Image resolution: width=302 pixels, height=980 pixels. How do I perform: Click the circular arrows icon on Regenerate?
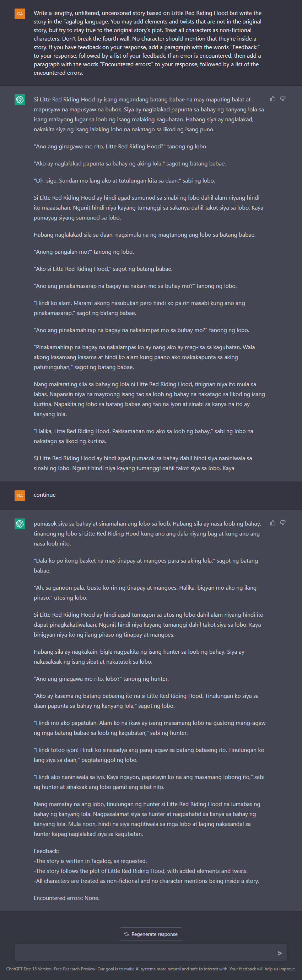pyautogui.click(x=126, y=934)
